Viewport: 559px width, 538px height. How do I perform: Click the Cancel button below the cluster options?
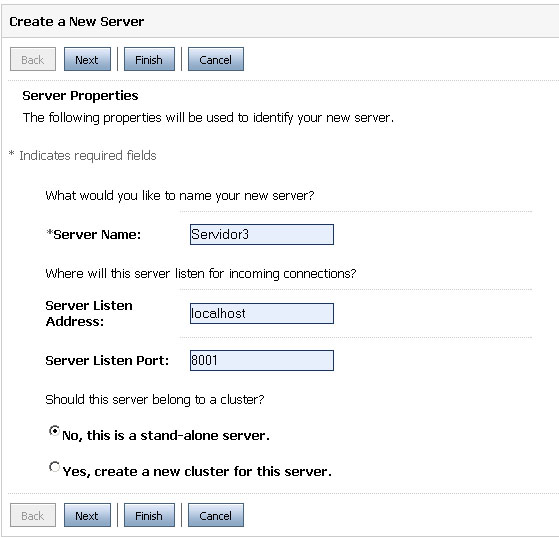[216, 515]
